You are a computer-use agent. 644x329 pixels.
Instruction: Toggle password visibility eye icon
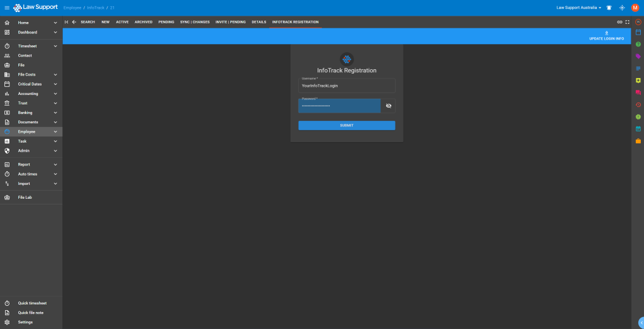coord(388,106)
